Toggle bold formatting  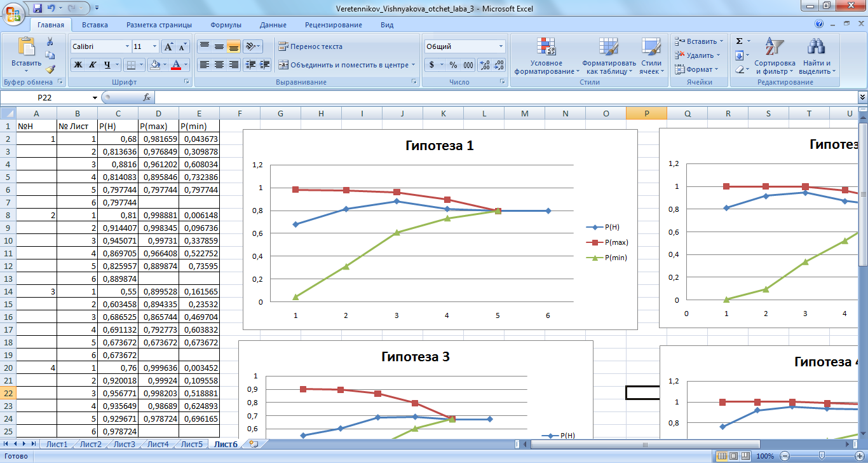click(78, 65)
